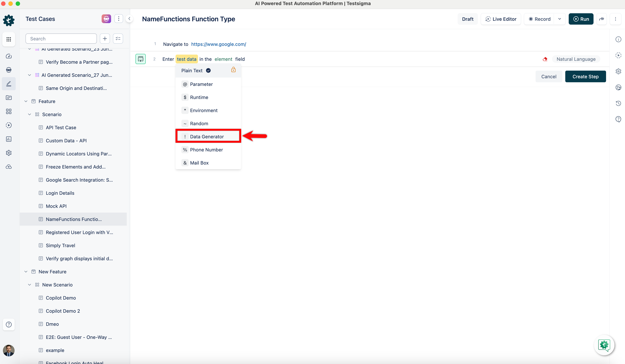Image resolution: width=625 pixels, height=364 pixels.
Task: Click the history clock icon on right rail
Action: (x=618, y=103)
